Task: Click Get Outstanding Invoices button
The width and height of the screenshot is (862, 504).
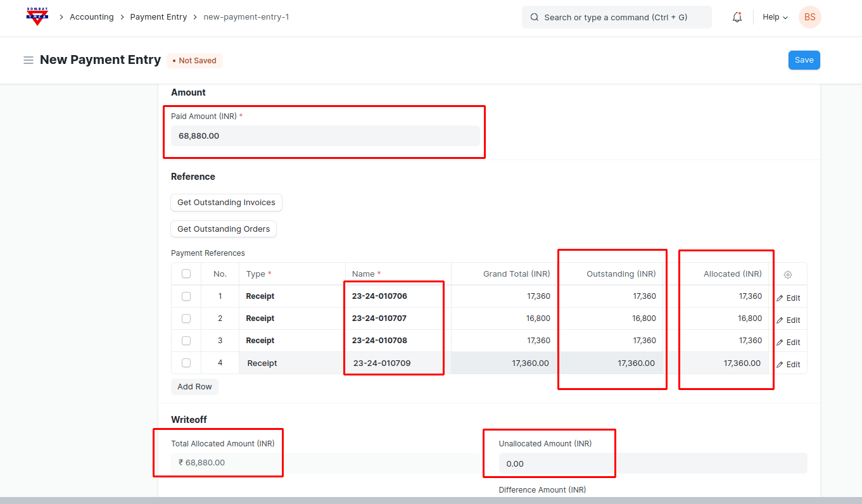Action: tap(226, 203)
